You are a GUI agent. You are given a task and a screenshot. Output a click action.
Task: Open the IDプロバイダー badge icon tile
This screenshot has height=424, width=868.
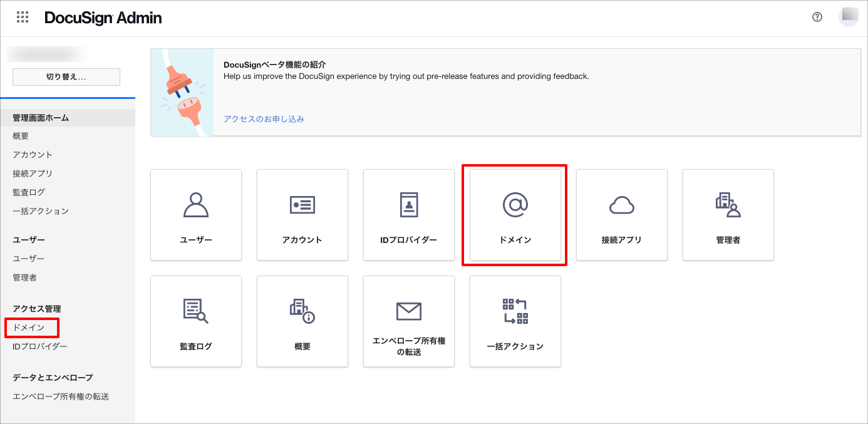pos(409,215)
